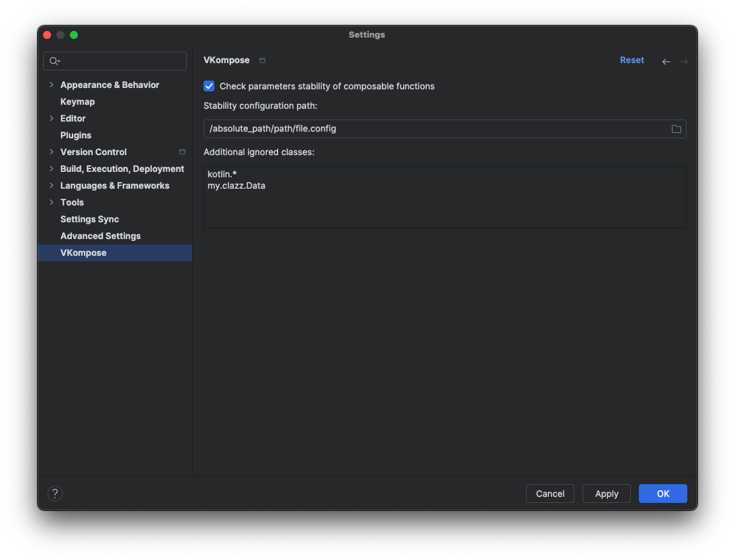Focus the settings search field

115,61
